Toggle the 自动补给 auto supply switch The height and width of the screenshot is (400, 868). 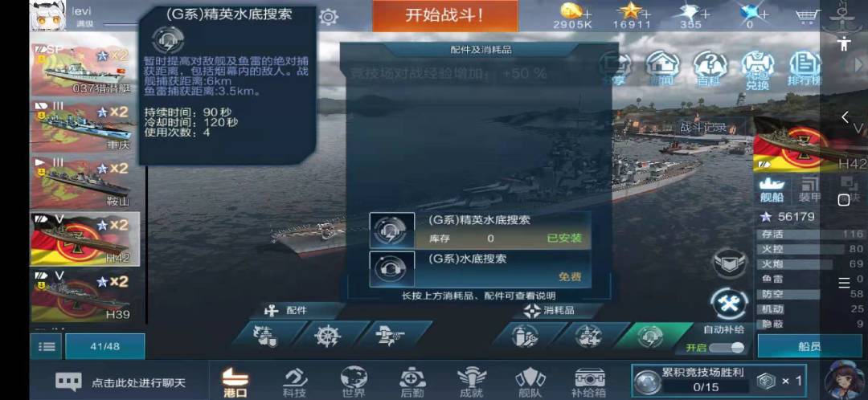727,348
